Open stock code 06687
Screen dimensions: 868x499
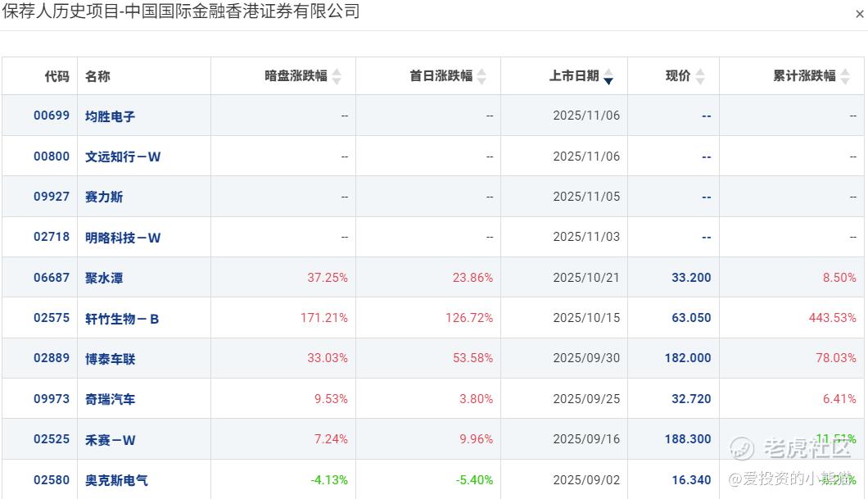click(x=52, y=277)
